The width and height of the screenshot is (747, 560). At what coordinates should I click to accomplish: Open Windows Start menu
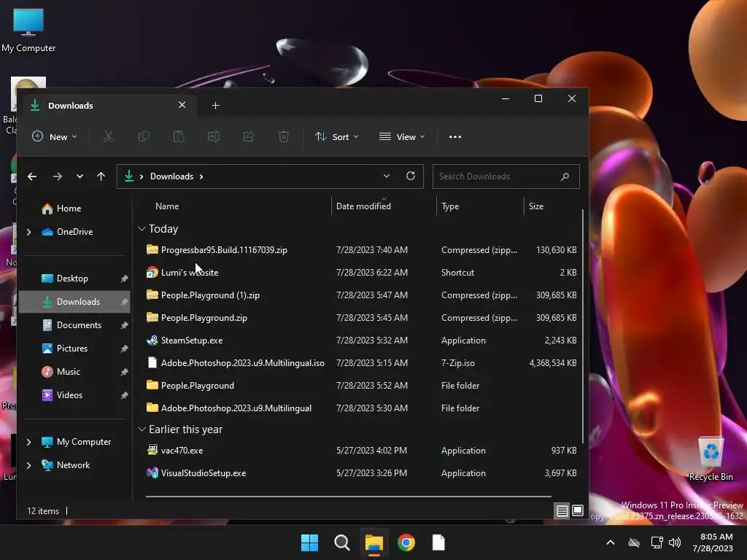(x=309, y=542)
